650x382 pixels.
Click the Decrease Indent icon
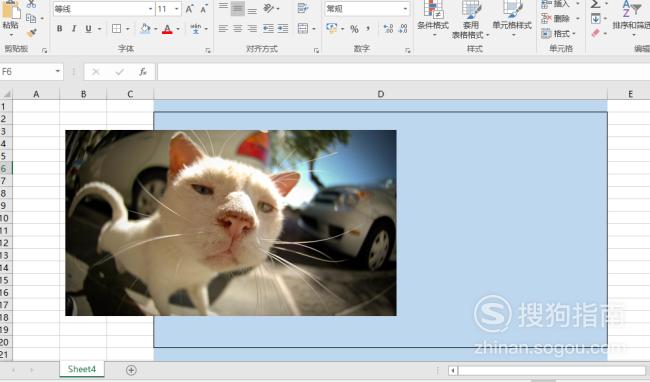[x=268, y=29]
